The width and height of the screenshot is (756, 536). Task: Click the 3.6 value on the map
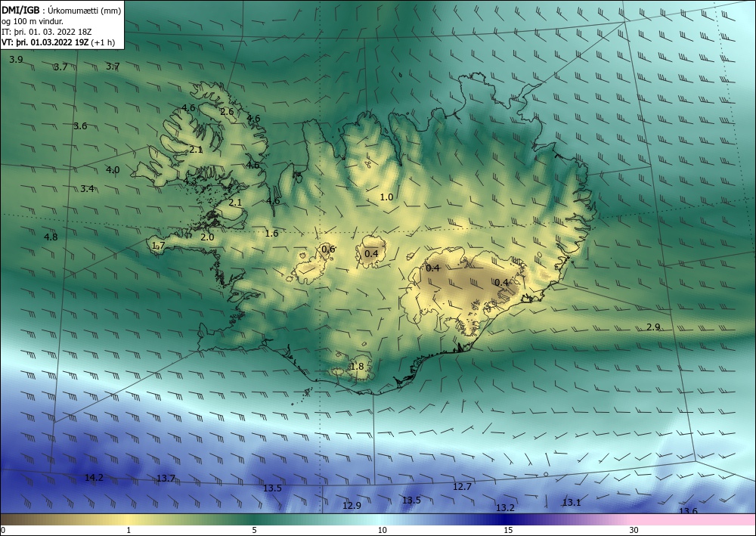click(80, 126)
